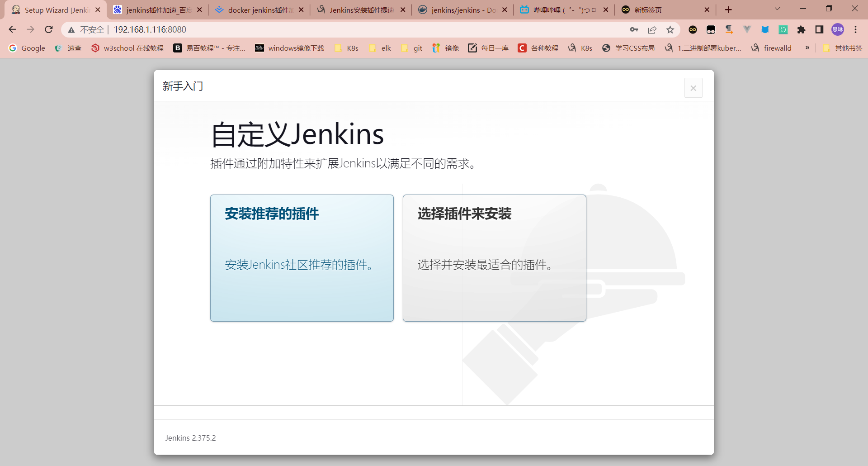The image size is (868, 466).
Task: Click the share page icon
Action: [652, 29]
